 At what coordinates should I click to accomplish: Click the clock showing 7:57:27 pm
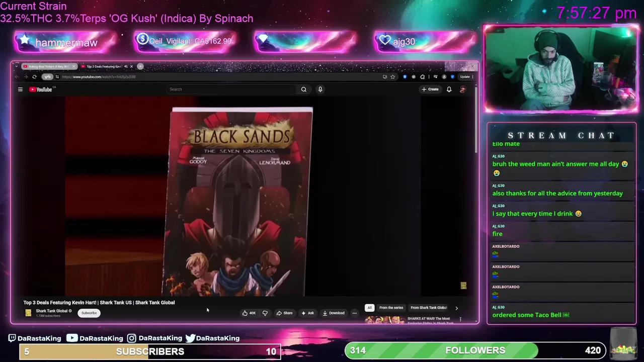pyautogui.click(x=597, y=13)
